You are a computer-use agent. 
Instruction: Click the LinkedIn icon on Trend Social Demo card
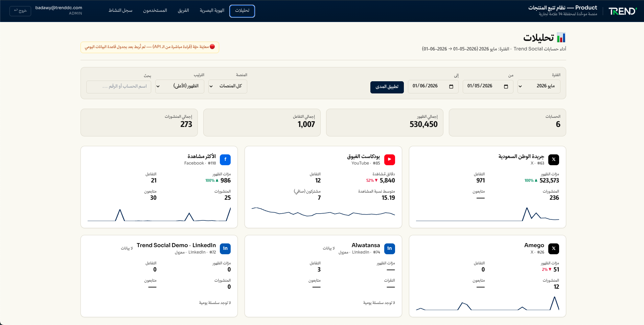225,248
